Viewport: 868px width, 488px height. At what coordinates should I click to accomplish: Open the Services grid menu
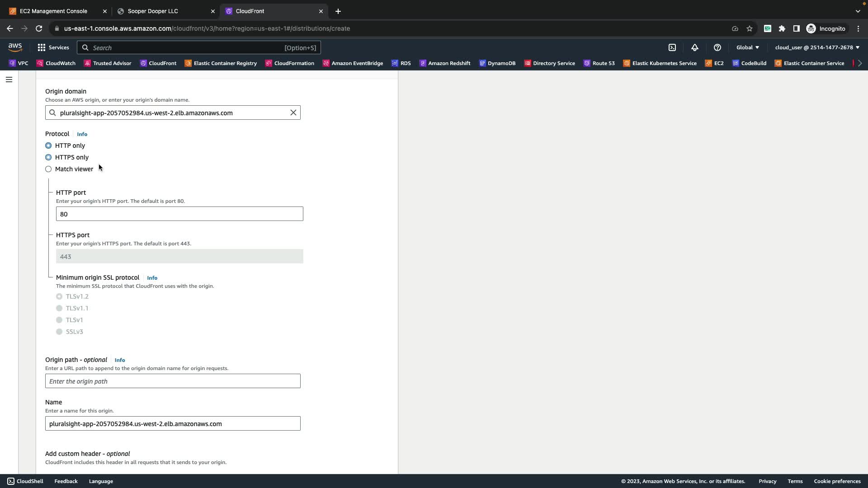53,47
